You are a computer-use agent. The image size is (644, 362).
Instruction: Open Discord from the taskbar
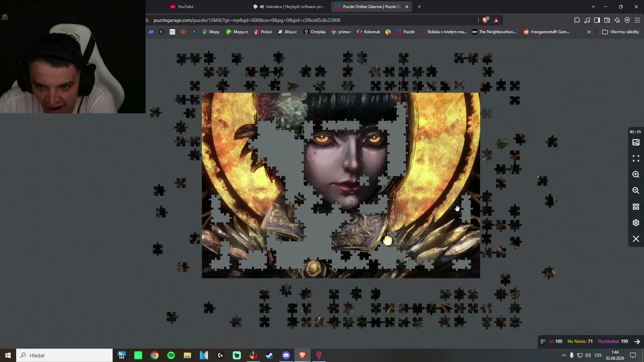pyautogui.click(x=286, y=355)
